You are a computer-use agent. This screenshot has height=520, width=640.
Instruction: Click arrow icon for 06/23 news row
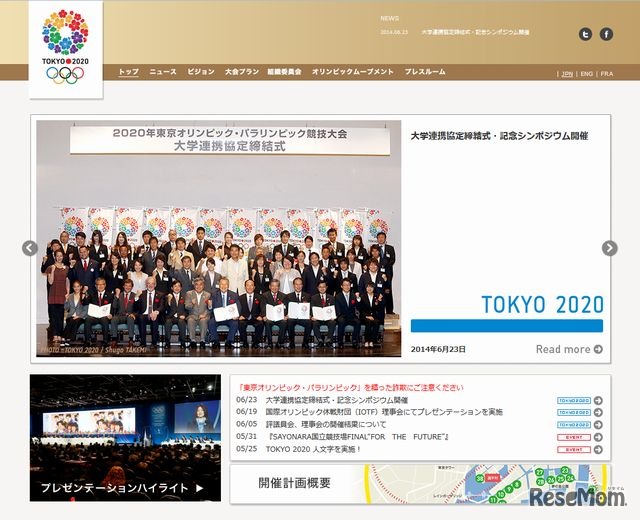(x=598, y=400)
